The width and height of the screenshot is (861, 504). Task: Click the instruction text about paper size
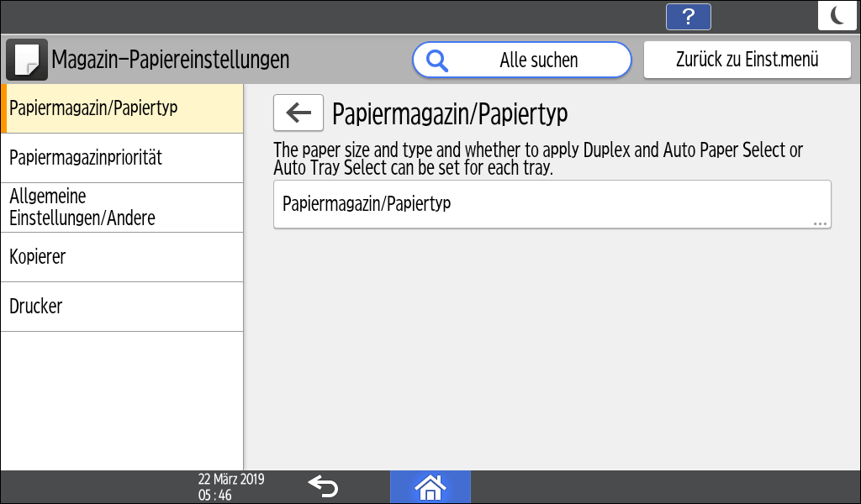538,156
